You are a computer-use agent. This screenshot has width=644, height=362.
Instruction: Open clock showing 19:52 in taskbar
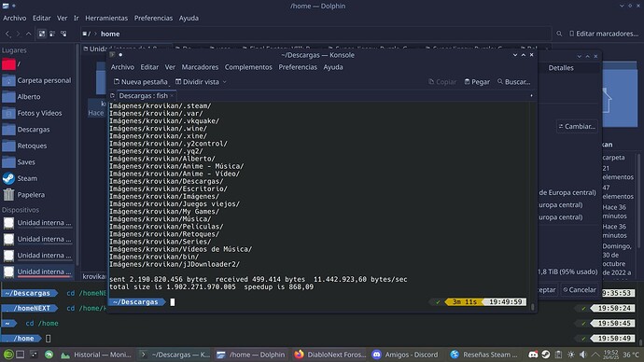610,355
